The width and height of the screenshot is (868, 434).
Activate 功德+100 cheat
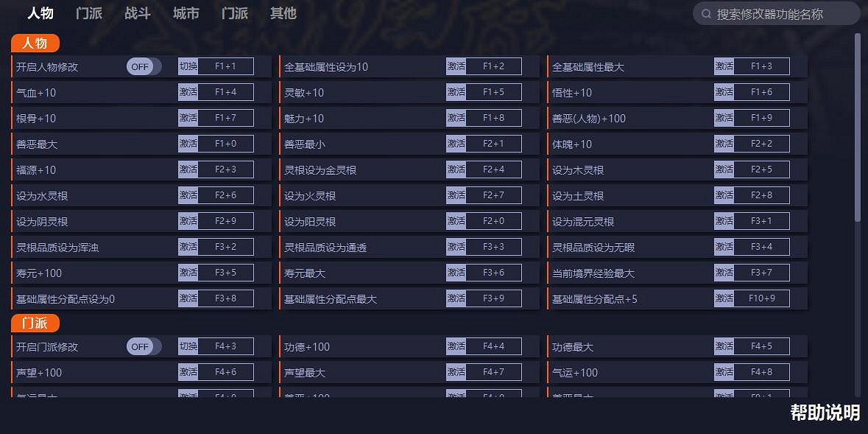click(x=455, y=346)
